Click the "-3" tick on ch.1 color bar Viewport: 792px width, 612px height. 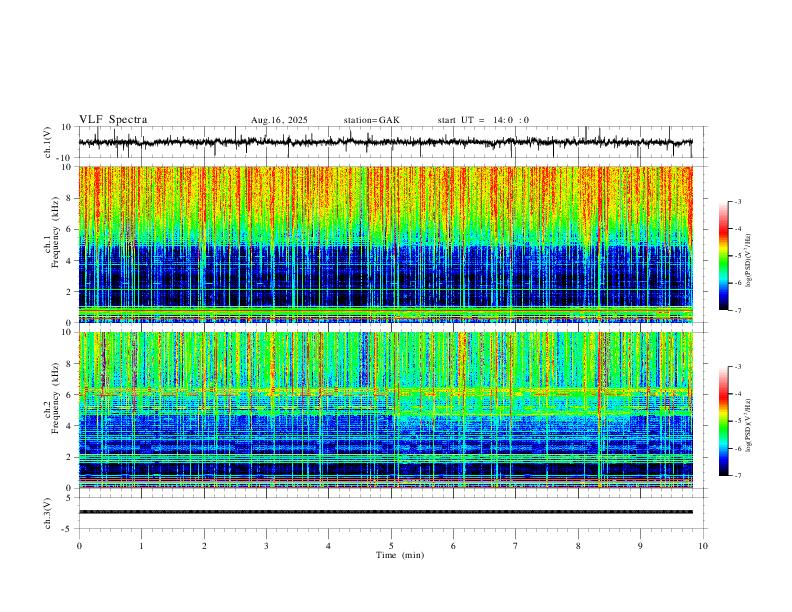[737, 201]
